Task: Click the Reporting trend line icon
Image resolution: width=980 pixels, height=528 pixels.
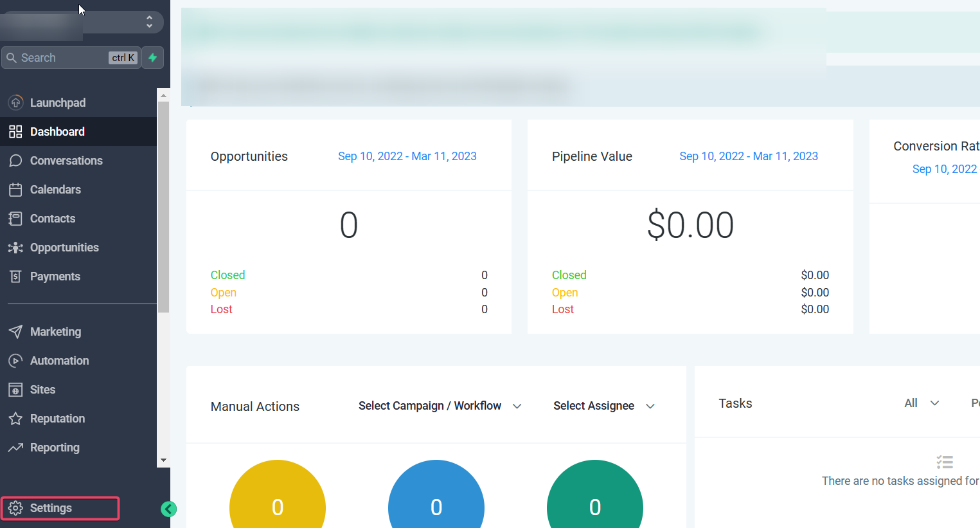Action: pos(15,447)
